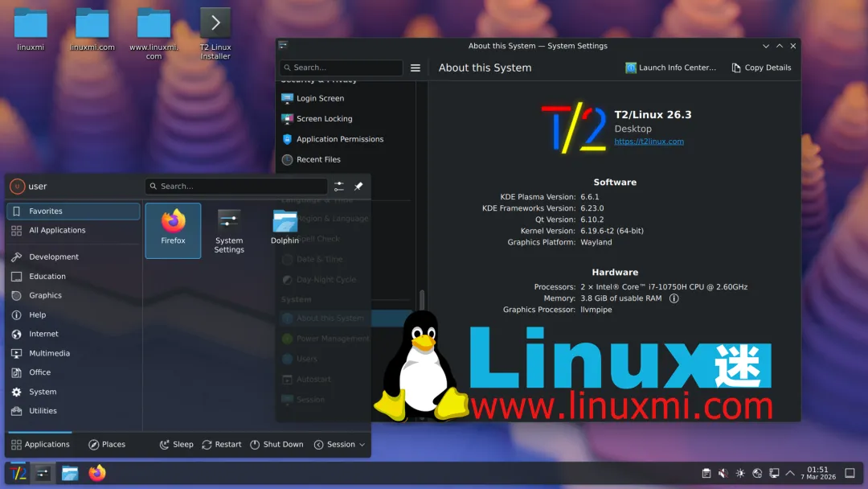Open Office category
Viewport: 868px width, 489px height.
pos(73,372)
